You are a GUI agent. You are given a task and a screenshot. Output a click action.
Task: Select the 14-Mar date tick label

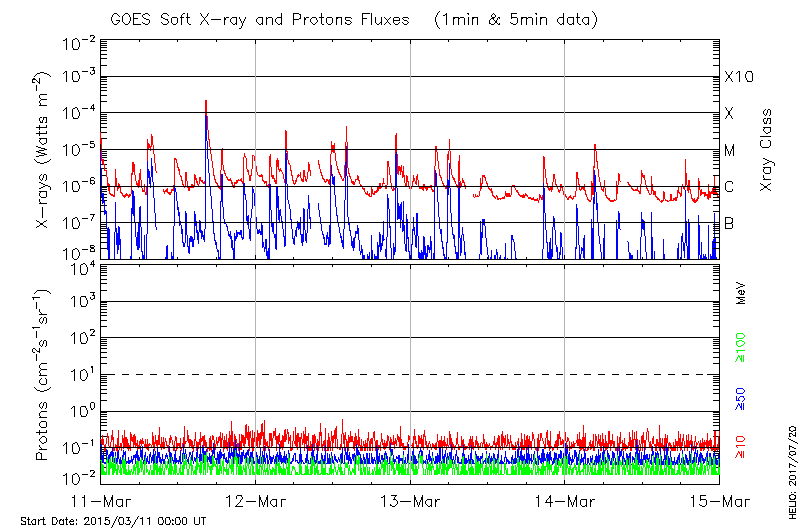click(565, 501)
